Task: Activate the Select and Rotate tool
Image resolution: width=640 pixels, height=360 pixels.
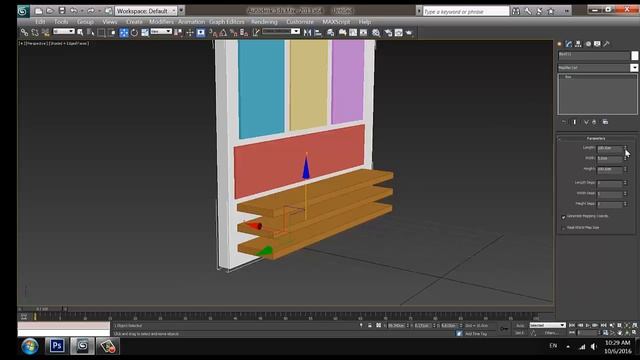Action: pyautogui.click(x=134, y=33)
